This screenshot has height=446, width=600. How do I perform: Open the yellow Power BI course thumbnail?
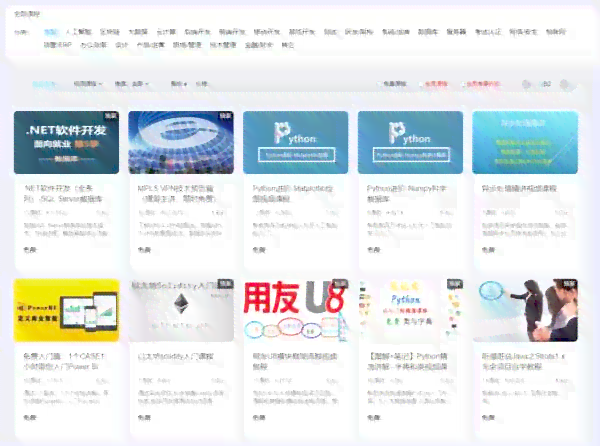(67, 310)
